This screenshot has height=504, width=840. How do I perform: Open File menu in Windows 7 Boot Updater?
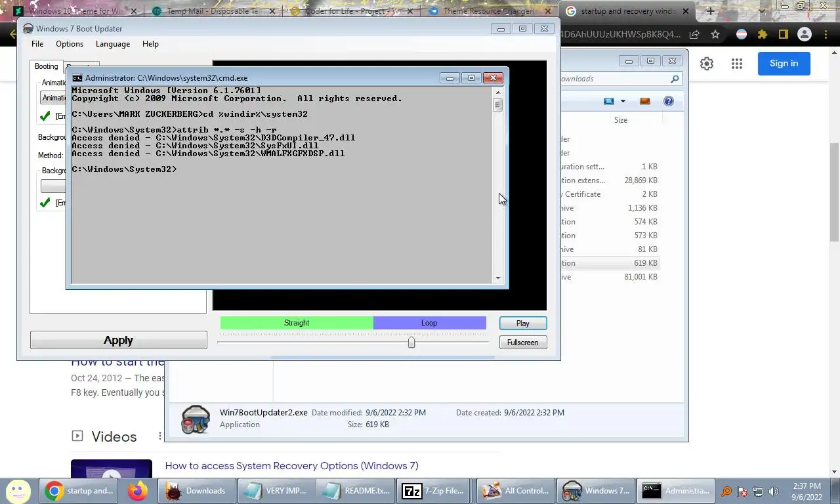37,44
